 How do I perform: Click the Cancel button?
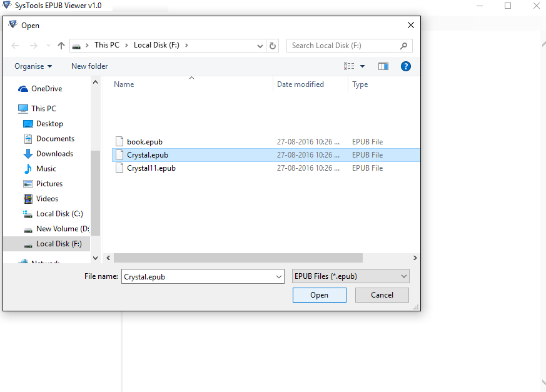[x=382, y=295]
